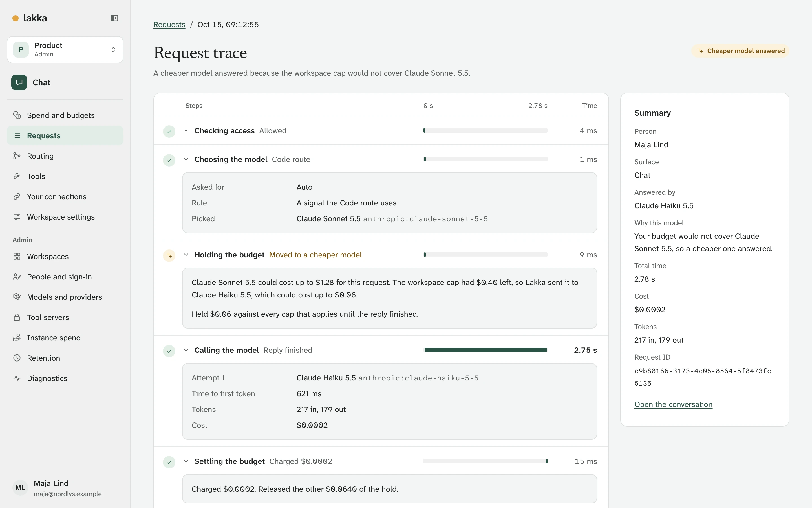Click the Charged $0.0002 step status
The width and height of the screenshot is (812, 508).
tap(301, 461)
